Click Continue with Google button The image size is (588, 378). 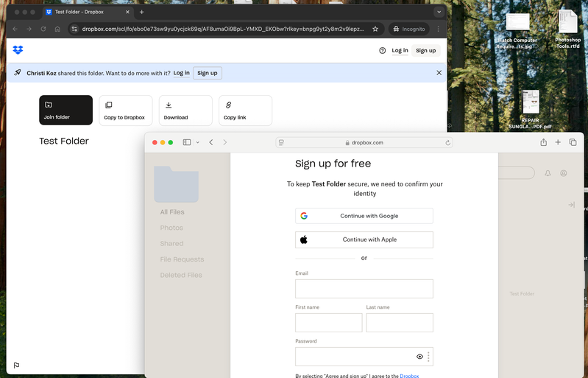point(364,216)
